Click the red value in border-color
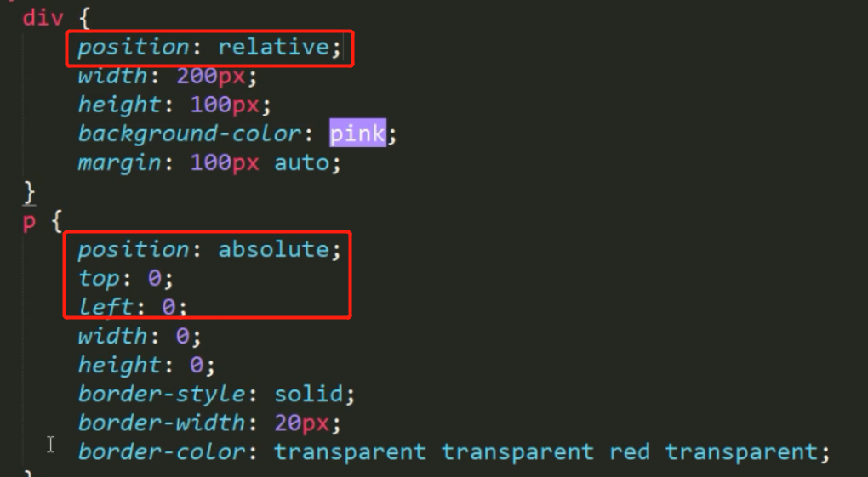The image size is (868, 477). (x=630, y=451)
